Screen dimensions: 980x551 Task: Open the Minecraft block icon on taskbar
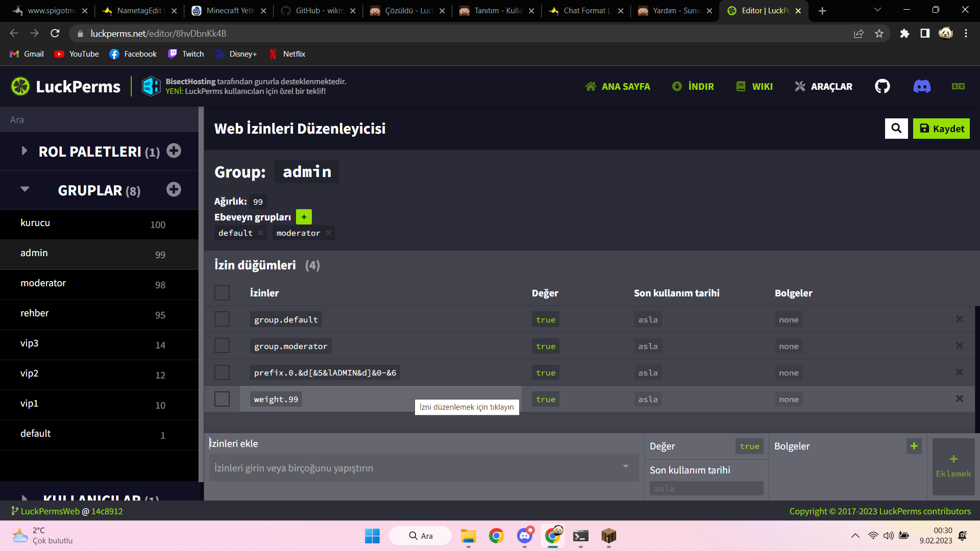point(608,536)
